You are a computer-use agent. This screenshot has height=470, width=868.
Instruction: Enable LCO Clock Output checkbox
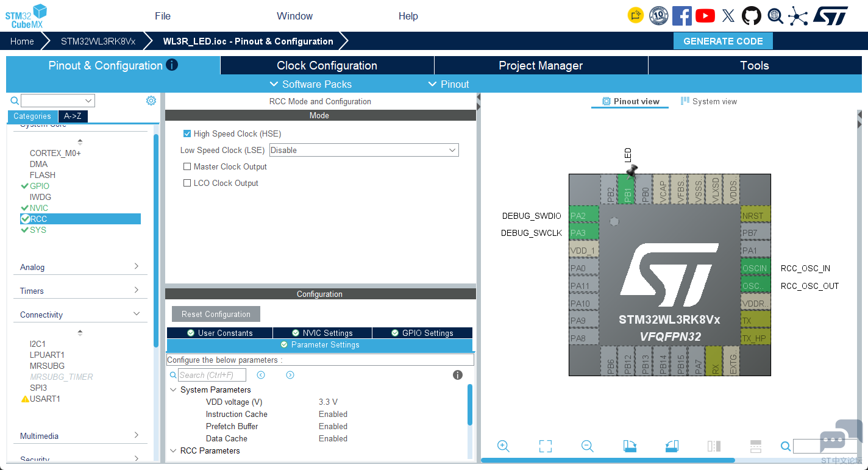click(187, 183)
